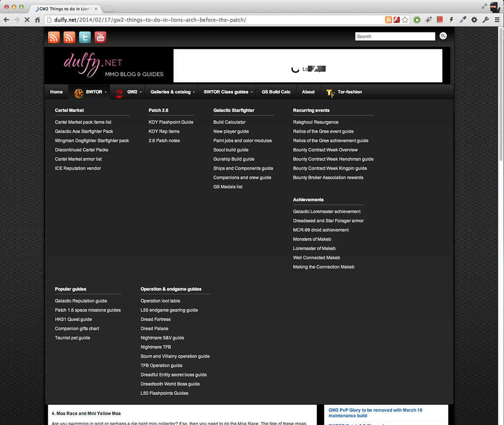Click the RSS feed icon in the address bar
The height and width of the screenshot is (425, 504).
pyautogui.click(x=388, y=20)
